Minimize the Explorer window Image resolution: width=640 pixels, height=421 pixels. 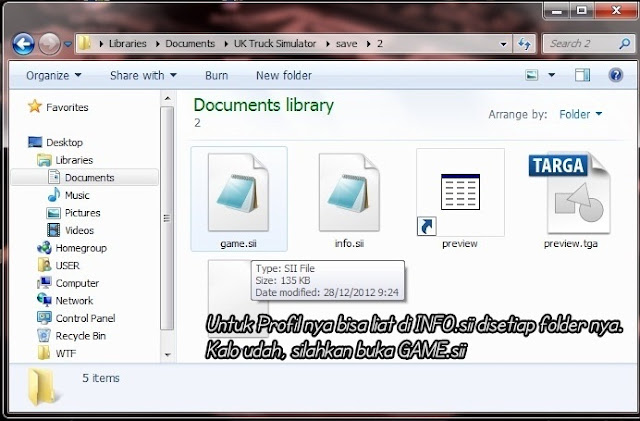[x=556, y=11]
